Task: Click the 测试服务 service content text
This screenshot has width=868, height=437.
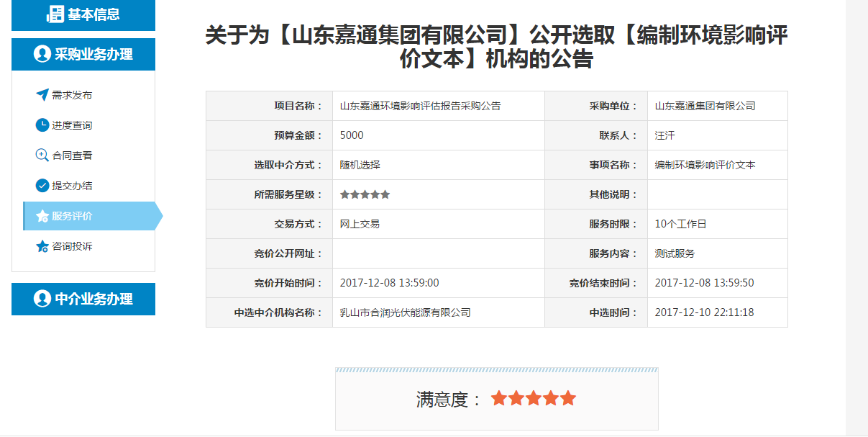Action: (675, 253)
